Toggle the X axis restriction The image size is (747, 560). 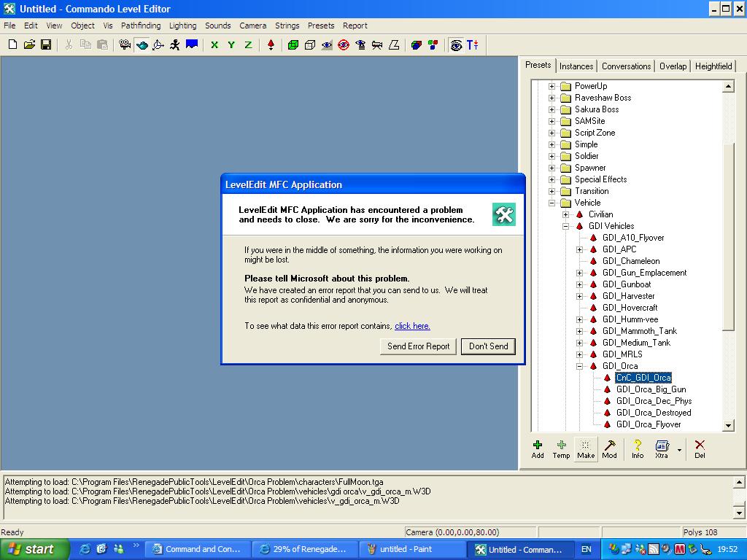point(214,44)
